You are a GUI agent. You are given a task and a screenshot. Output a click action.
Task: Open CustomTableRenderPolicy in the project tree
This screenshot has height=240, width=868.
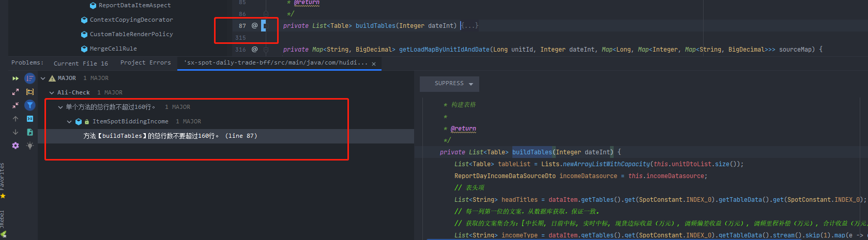tap(131, 34)
